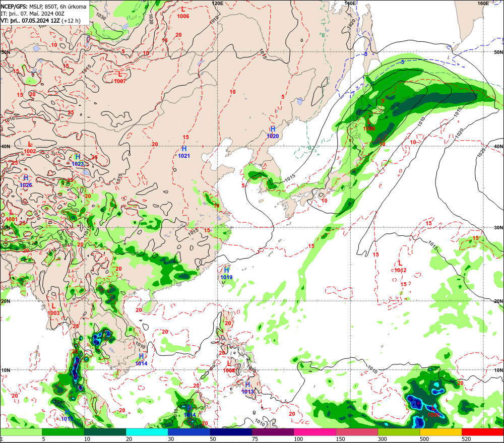The width and height of the screenshot is (504, 443).
Task: Click the medium green 5–10 mm legend swatch
Action: point(62,432)
